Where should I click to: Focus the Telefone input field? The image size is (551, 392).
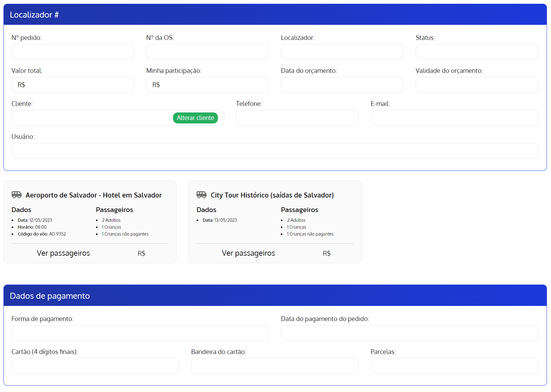point(297,118)
